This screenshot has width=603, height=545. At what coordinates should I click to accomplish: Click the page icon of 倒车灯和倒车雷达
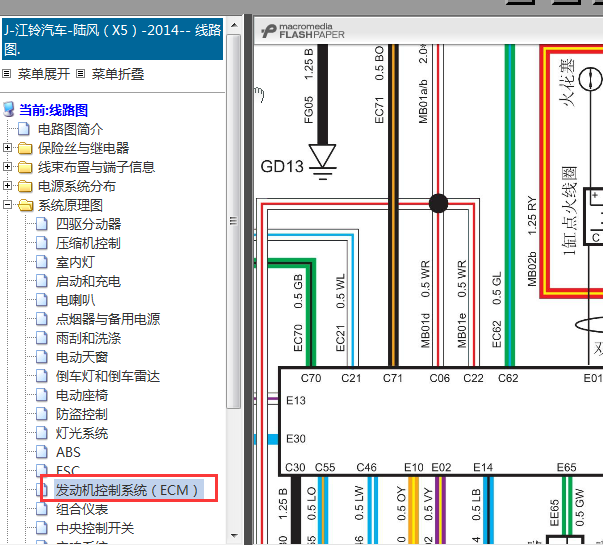(42, 376)
